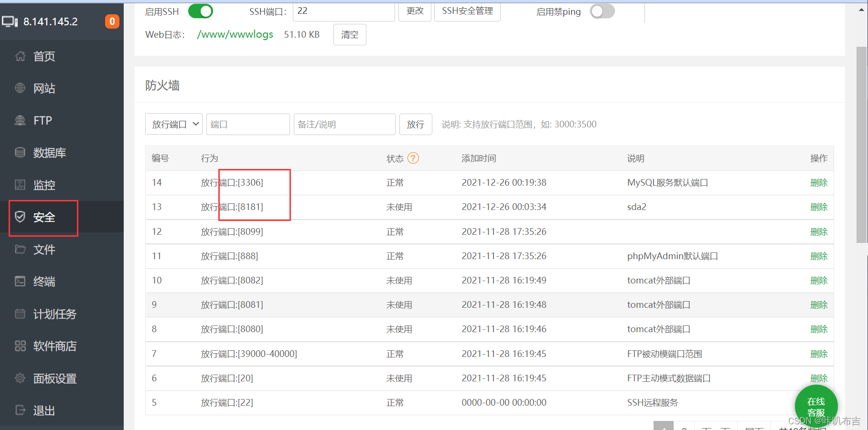
Task: Enable the 启用禁ping switch
Action: [x=602, y=11]
